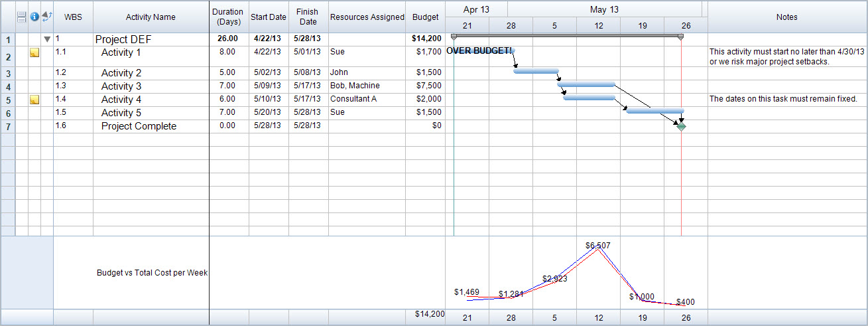Click the Project Complete milestone diamond
This screenshot has width=868, height=326.
click(681, 126)
